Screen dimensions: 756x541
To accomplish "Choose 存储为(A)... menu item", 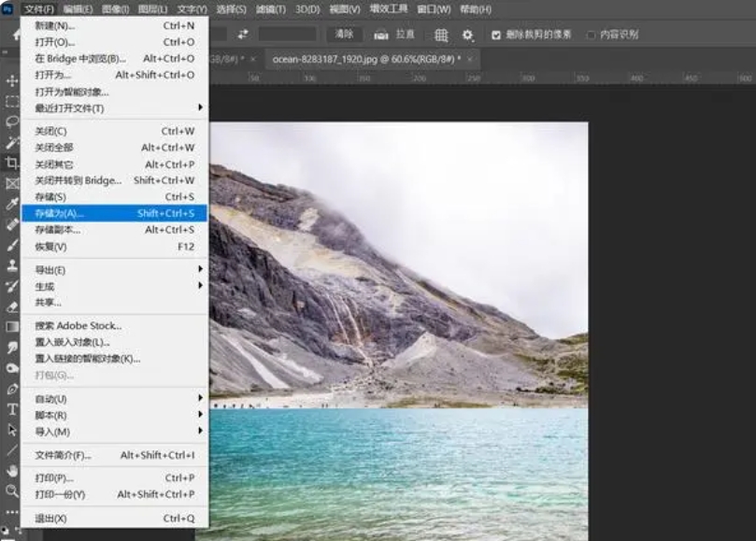I will (x=115, y=213).
